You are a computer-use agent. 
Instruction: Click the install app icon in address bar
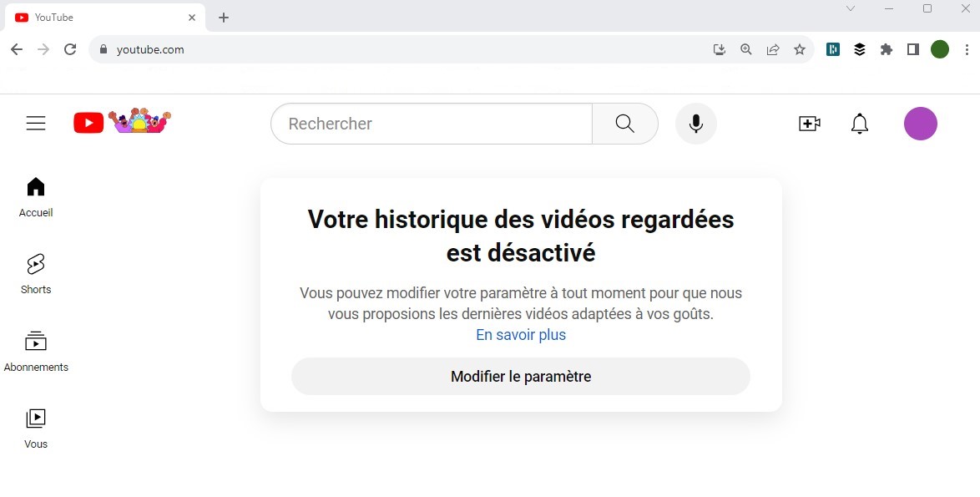coord(720,49)
